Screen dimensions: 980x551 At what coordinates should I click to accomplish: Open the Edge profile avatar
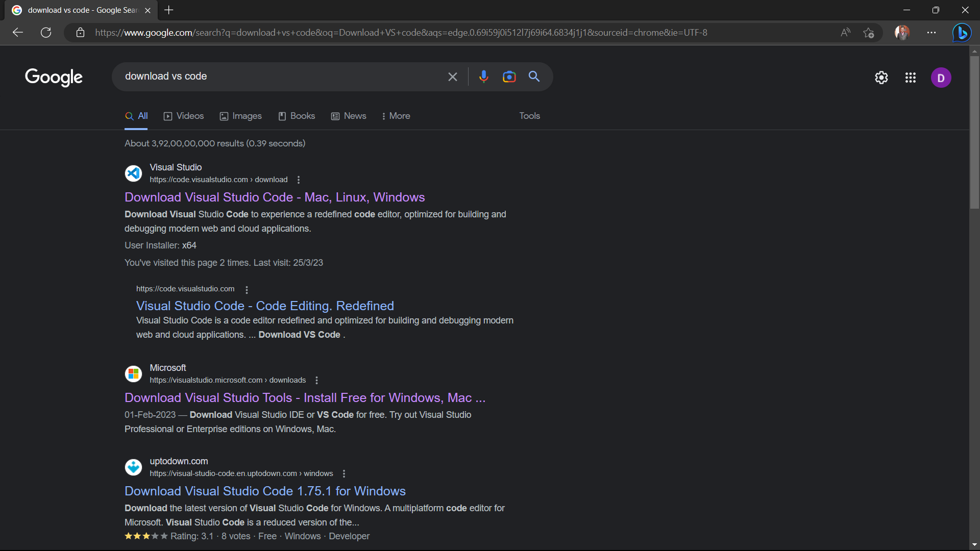[902, 33]
